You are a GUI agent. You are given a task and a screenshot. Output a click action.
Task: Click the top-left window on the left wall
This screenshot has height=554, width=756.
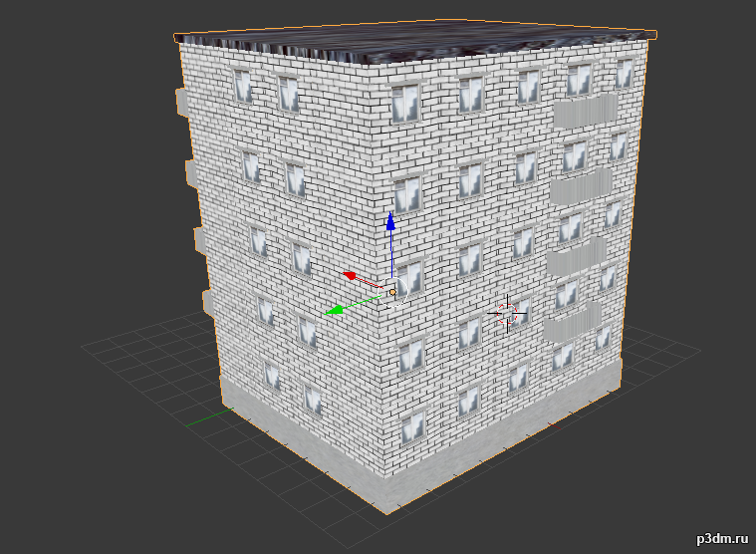tap(242, 86)
